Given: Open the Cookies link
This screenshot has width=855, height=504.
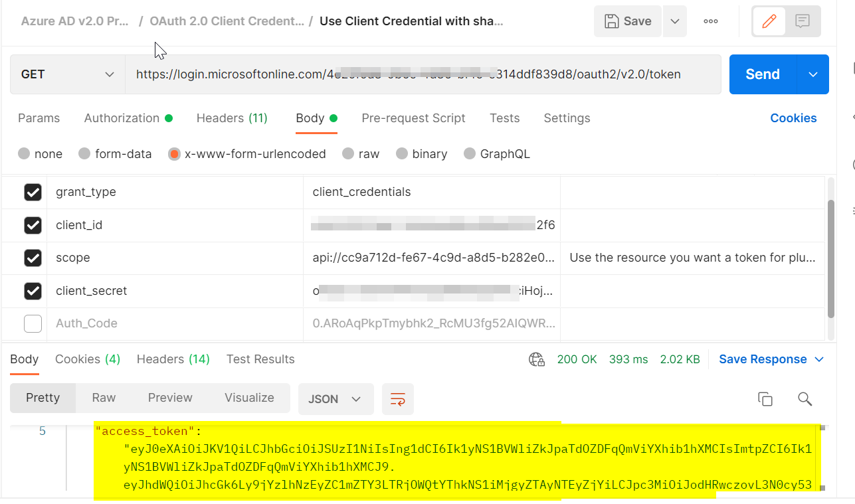Looking at the screenshot, I should [793, 118].
